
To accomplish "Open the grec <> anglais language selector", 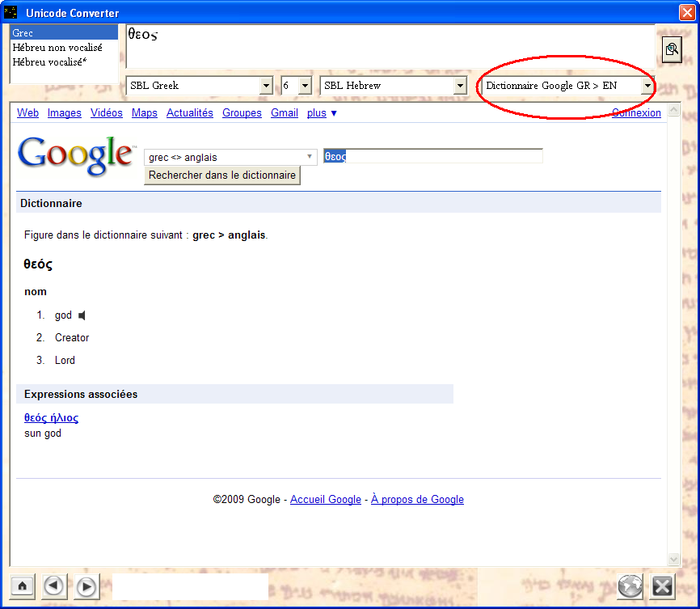I will point(230,157).
